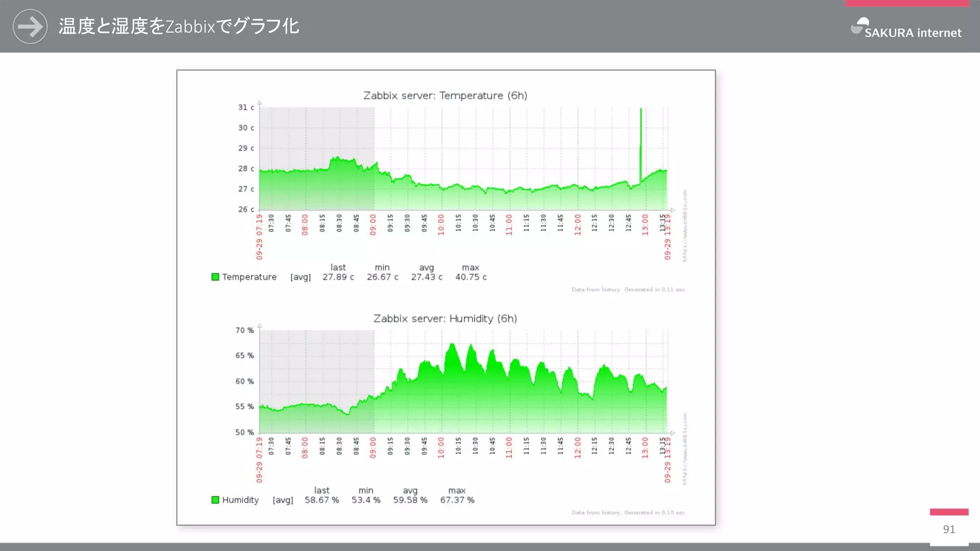This screenshot has width=980, height=551.
Task: Click the [avg] tag beside Humidity
Action: pos(283,500)
